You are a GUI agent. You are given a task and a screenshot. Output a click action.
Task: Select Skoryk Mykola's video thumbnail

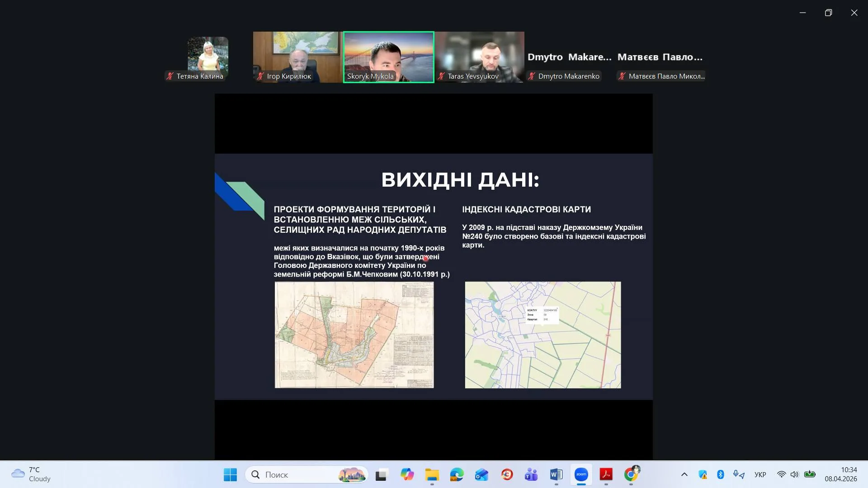coord(388,56)
